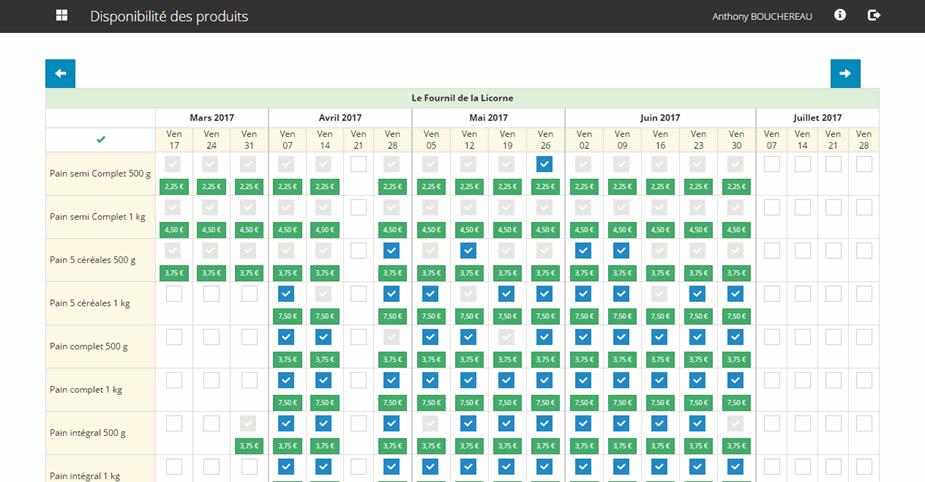925x482 pixels.
Task: Toggle Pain complet 1 kg for Ven 07 Avril
Action: pyautogui.click(x=287, y=380)
